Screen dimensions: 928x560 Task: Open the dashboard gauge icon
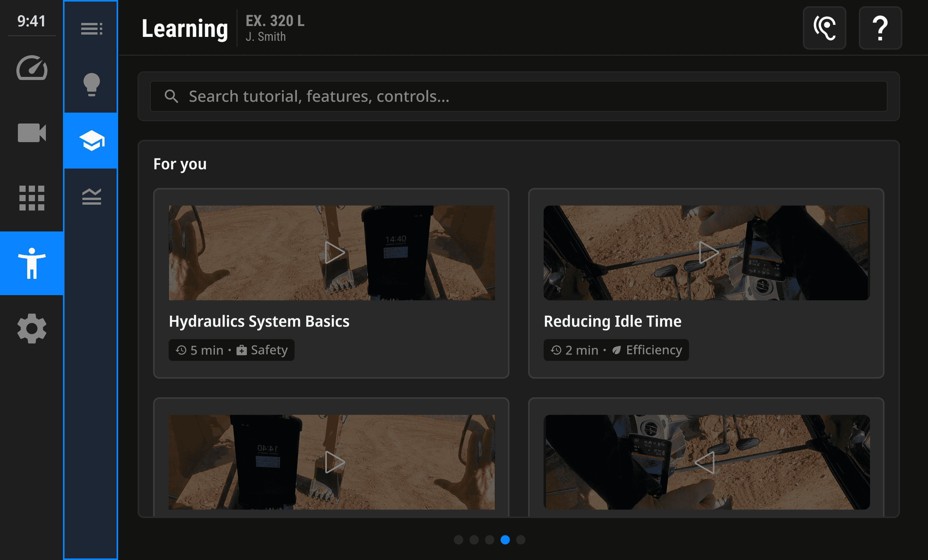pyautogui.click(x=32, y=68)
